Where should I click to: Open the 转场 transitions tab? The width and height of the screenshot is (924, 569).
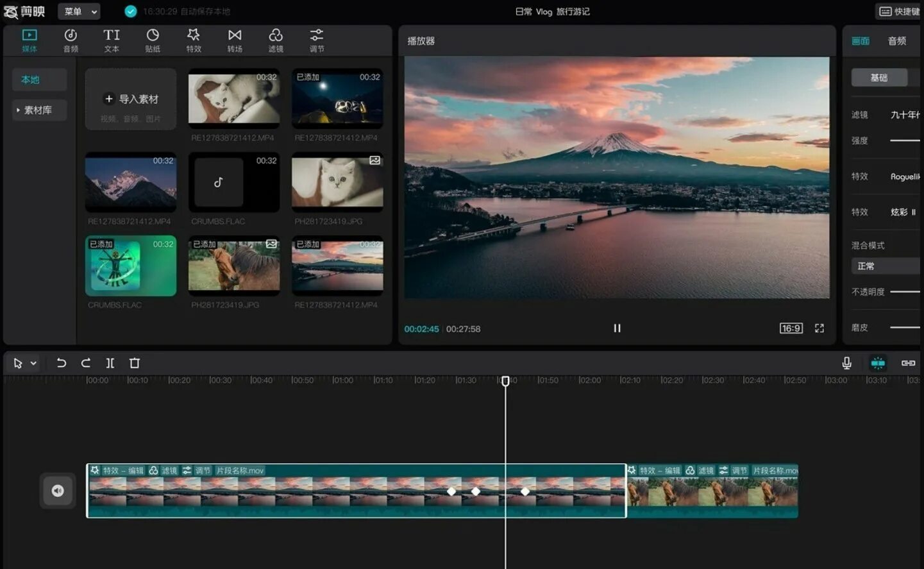(235, 40)
